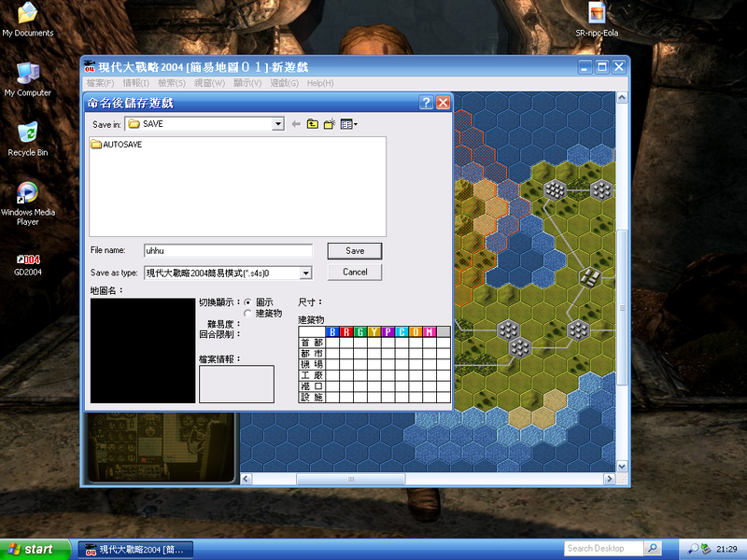Open the view menu icon
747x560 pixels.
coord(348,124)
